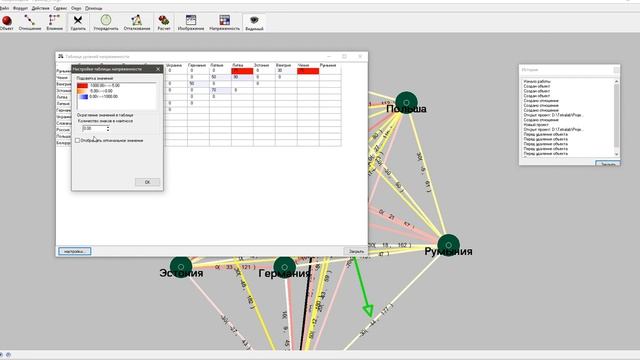
Task: Select the Начало работы history entry
Action: 537,82
